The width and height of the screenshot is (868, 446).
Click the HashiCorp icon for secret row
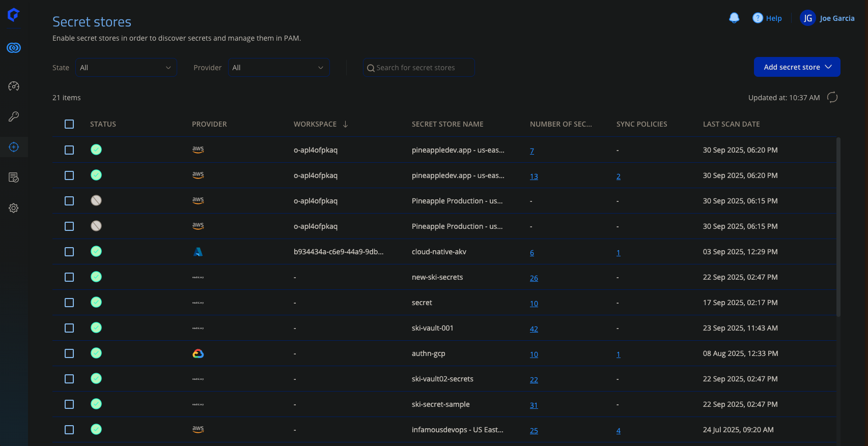198,303
